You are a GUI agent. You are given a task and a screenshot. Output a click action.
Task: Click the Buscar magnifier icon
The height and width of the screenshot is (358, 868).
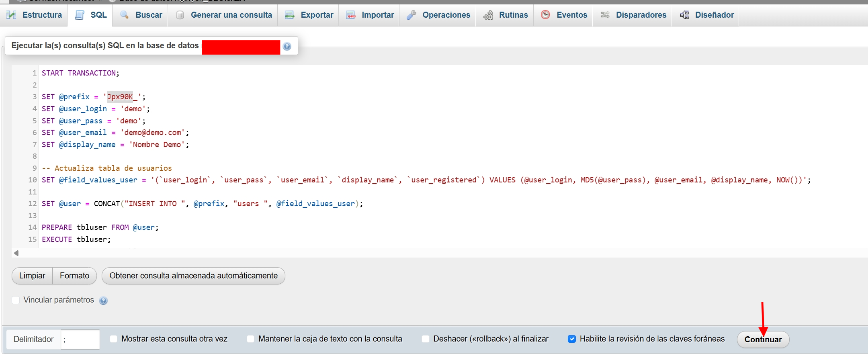(125, 15)
